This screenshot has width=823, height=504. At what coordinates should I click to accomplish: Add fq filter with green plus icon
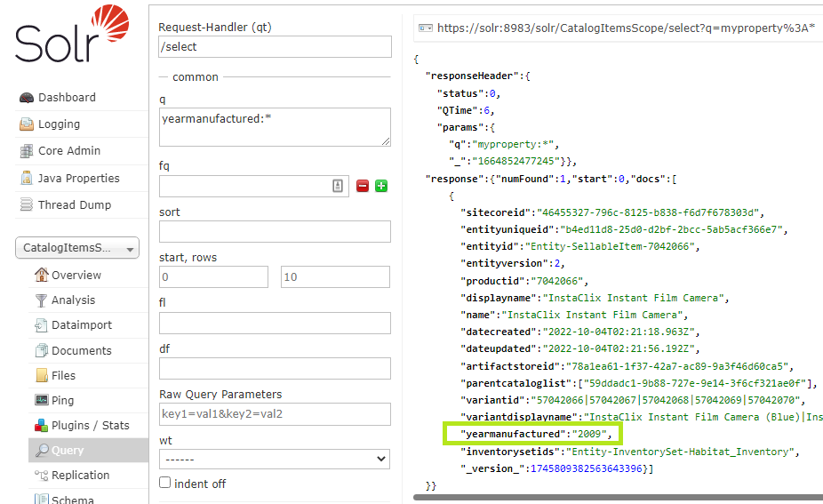click(381, 186)
